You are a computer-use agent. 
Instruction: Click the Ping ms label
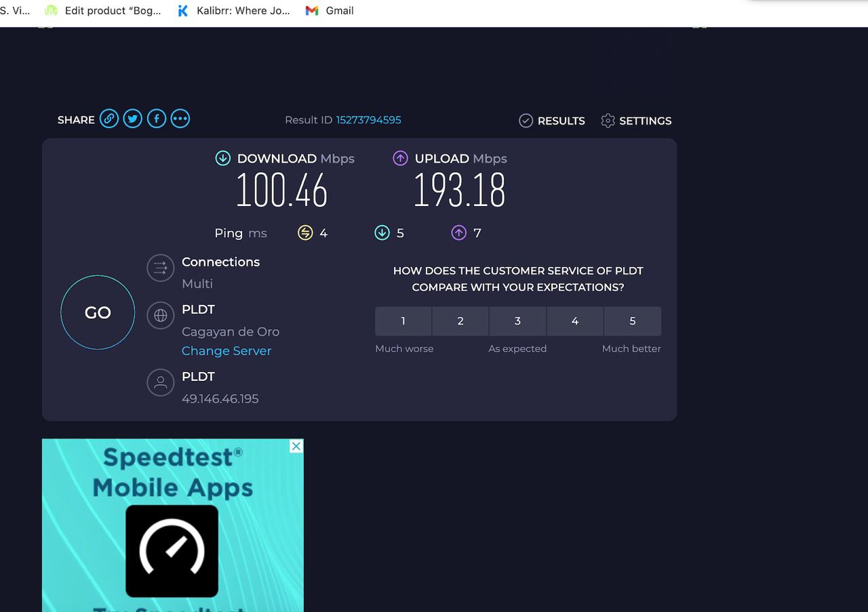pos(241,233)
